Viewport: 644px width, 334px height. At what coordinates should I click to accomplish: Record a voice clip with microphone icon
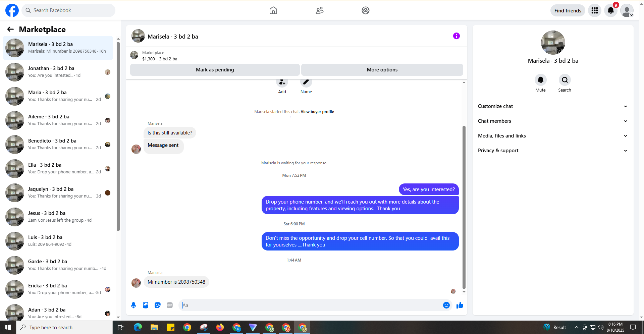coord(133,305)
